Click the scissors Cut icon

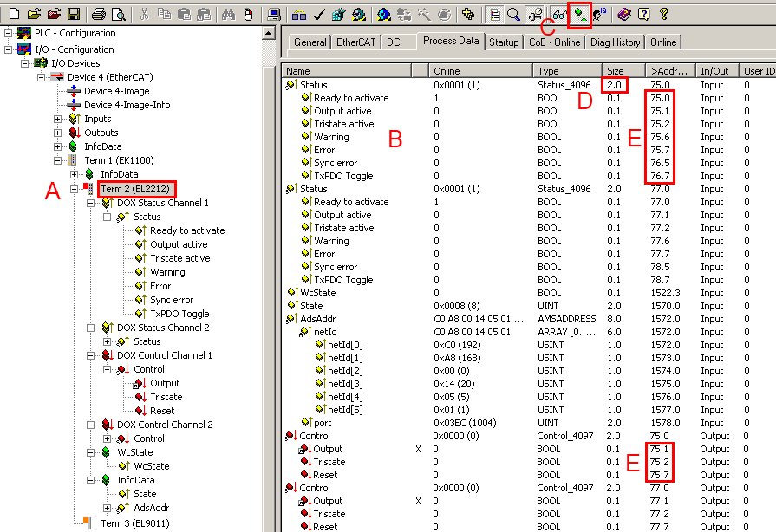tap(144, 15)
